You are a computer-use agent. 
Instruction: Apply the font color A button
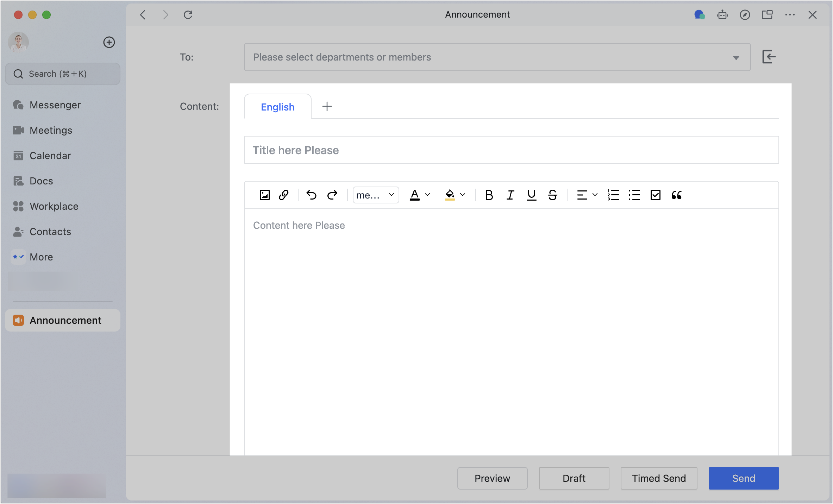pyautogui.click(x=415, y=195)
